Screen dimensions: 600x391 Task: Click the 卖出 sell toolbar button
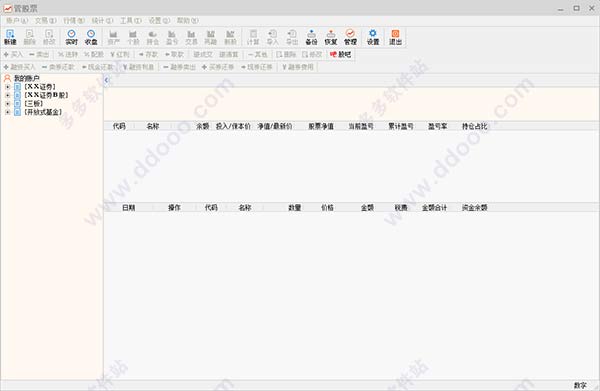(x=39, y=54)
